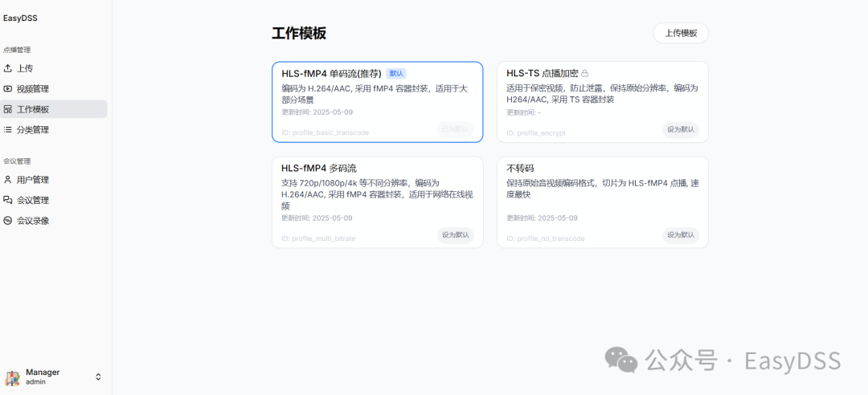Click ID: profile_encrypt text
Image resolution: width=868 pixels, height=395 pixels.
(x=536, y=132)
